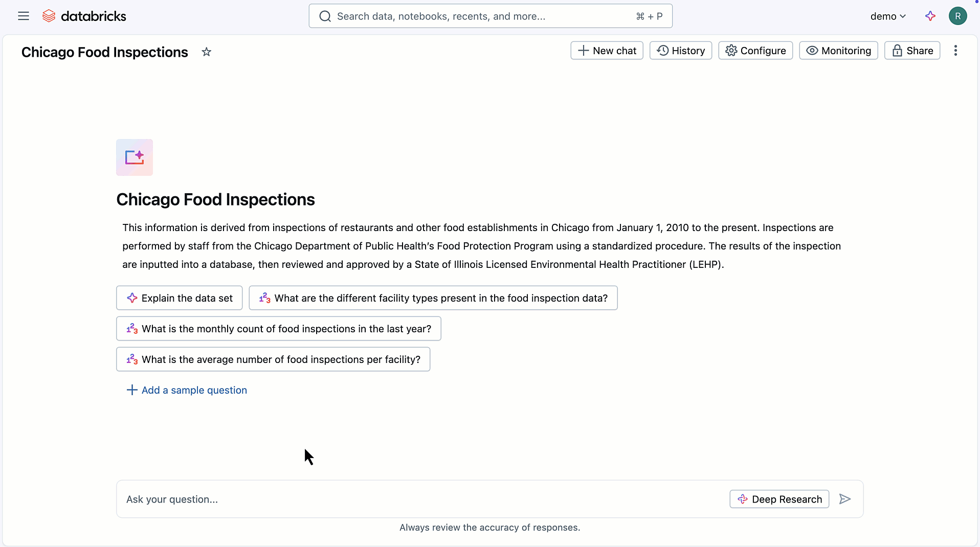Select the facility types sample question
This screenshot has width=980, height=547.
(x=433, y=298)
